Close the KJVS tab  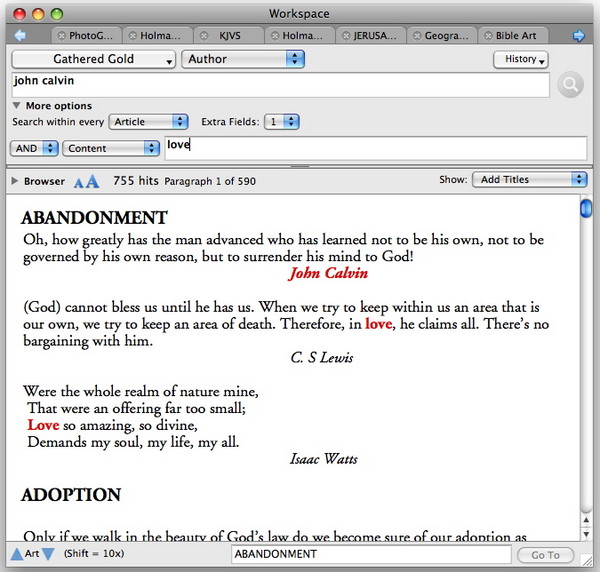point(202,36)
